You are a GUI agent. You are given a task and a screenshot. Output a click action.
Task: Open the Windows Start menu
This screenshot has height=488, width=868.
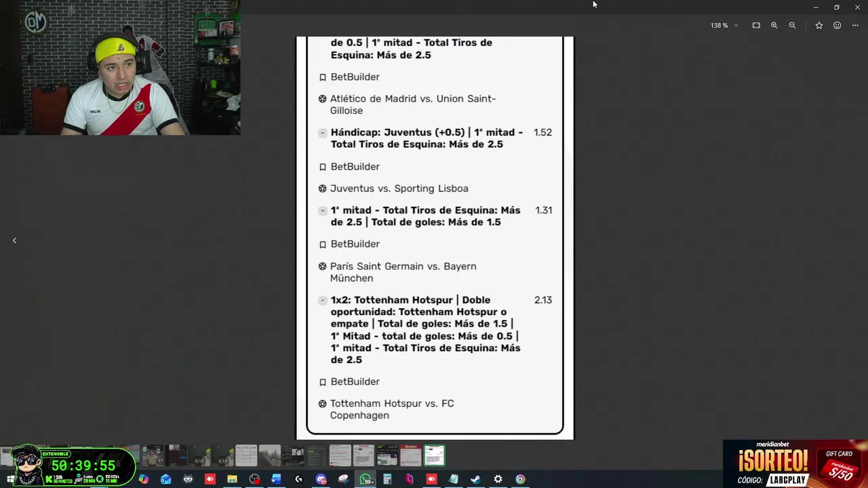tap(10, 479)
